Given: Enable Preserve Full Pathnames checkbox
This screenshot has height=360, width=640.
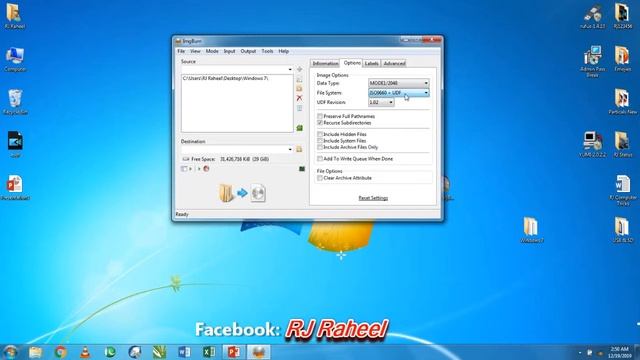Looking at the screenshot, I should coord(320,116).
